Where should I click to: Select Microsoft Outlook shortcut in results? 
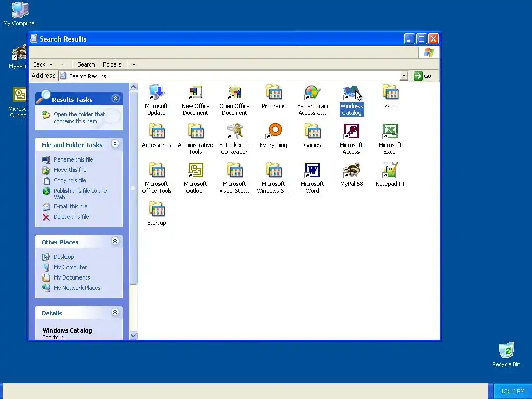click(x=195, y=170)
